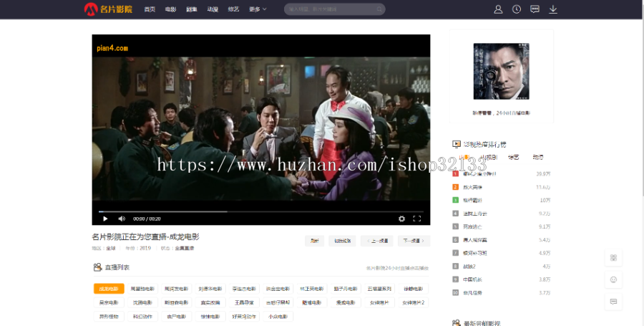Select the 甄子丹电影 channel

point(346,289)
